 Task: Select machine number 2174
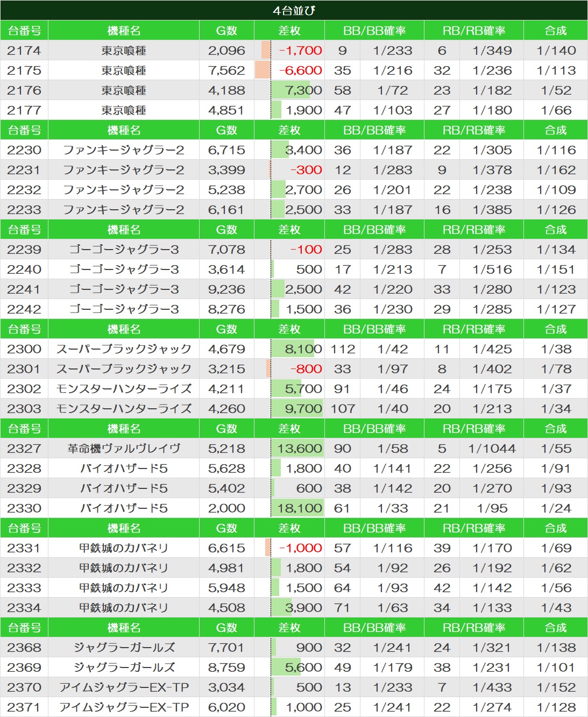coord(24,51)
